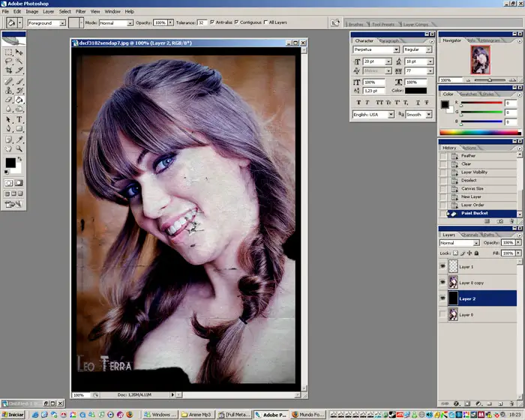This screenshot has height=420, width=525.
Task: Select the Rectangular Marquee tool
Action: 8,52
